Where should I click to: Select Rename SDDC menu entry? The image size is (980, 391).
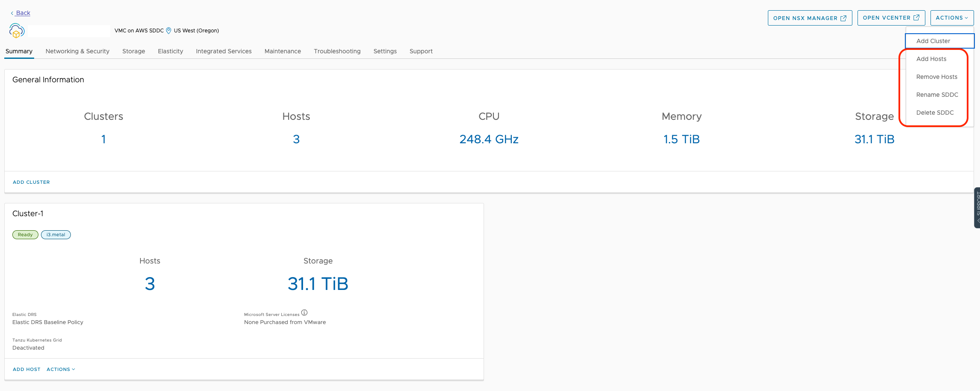(x=937, y=95)
